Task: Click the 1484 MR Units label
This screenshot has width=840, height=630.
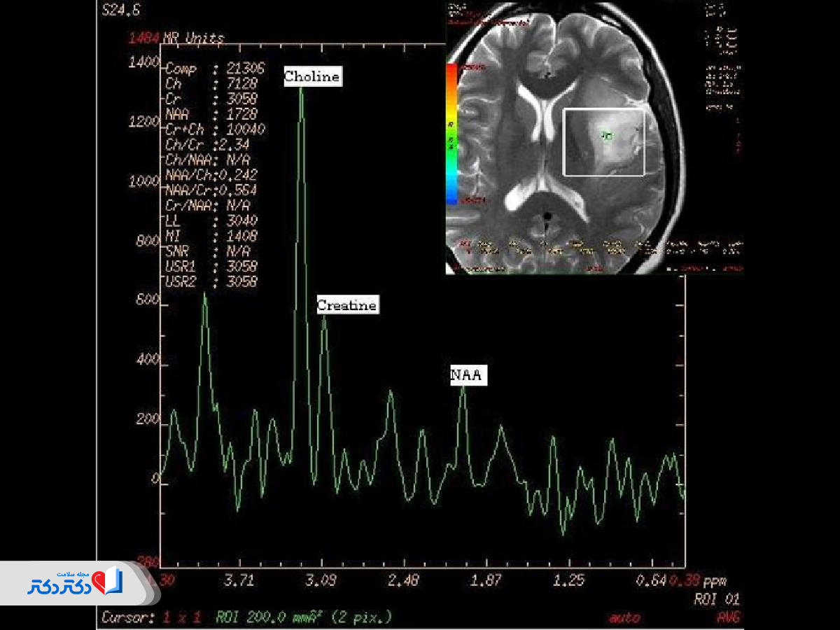Action: pyautogui.click(x=176, y=38)
